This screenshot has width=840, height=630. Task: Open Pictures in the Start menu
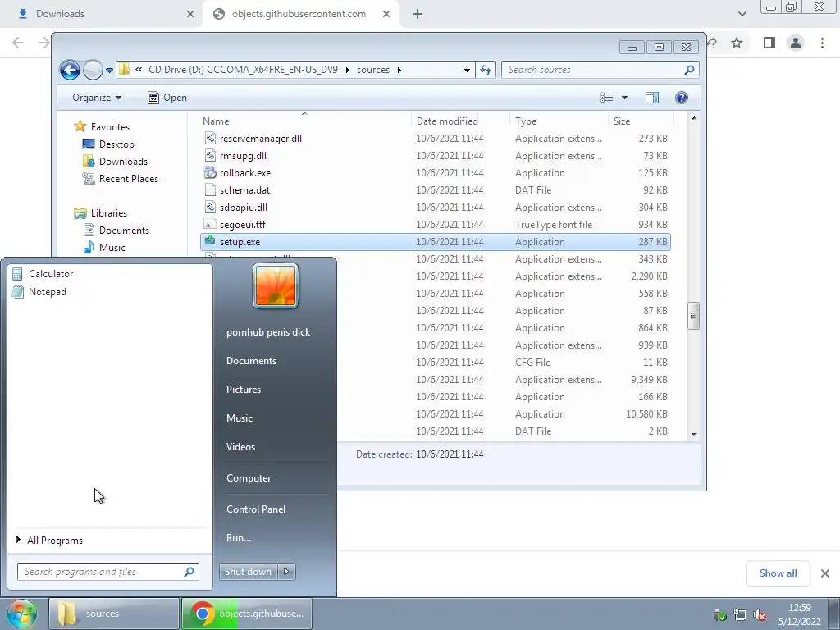[243, 390]
